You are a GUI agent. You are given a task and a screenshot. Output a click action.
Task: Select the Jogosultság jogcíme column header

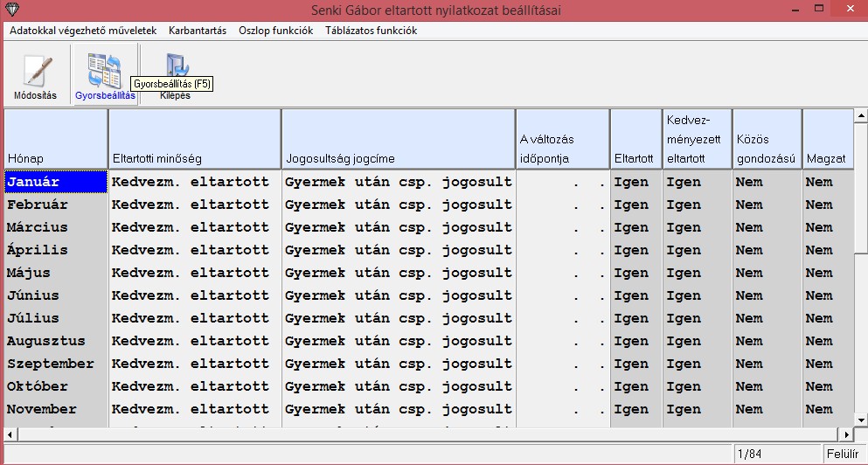(x=398, y=139)
